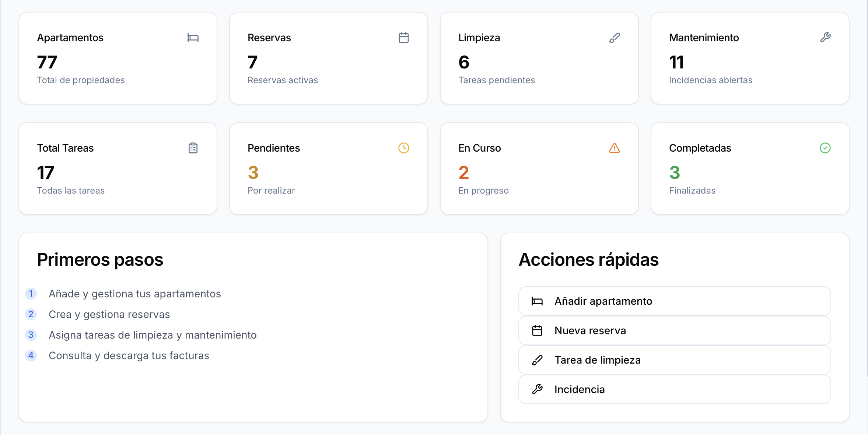This screenshot has height=435, width=868.
Task: Click the wrench icon beside Incidencia
Action: [537, 389]
